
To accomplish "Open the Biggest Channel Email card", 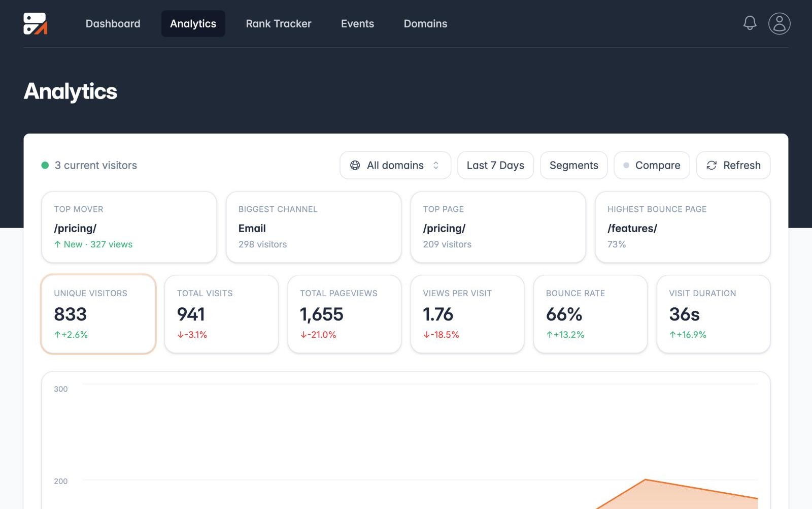I will pos(314,227).
